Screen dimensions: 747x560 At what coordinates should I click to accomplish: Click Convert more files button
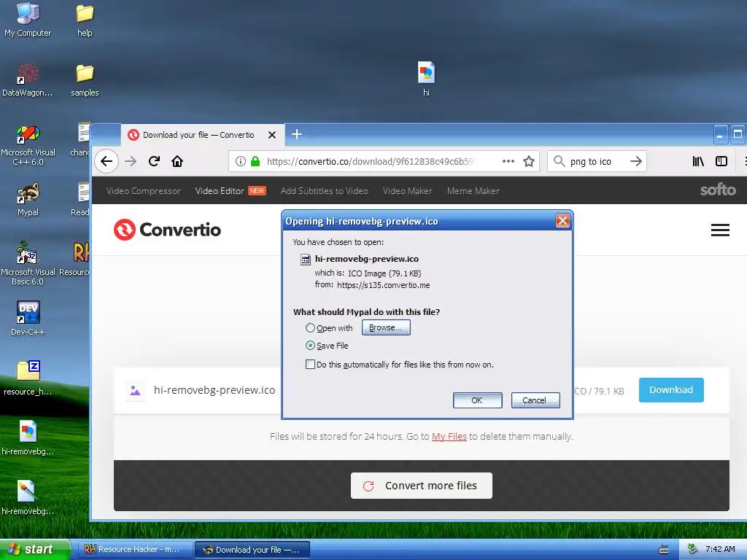(x=421, y=486)
